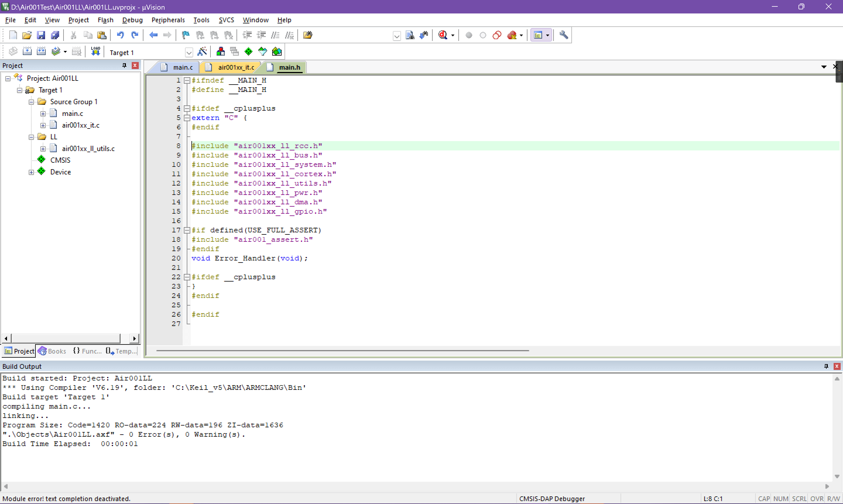The width and height of the screenshot is (843, 504).
Task: Open the Peripherals menu
Action: [x=168, y=20]
